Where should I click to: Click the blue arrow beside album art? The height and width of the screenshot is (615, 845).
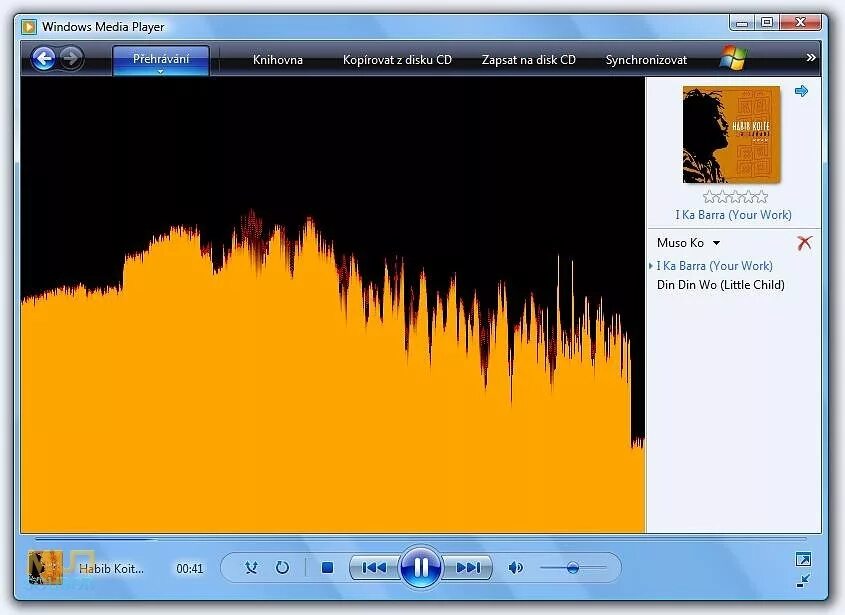tap(801, 91)
